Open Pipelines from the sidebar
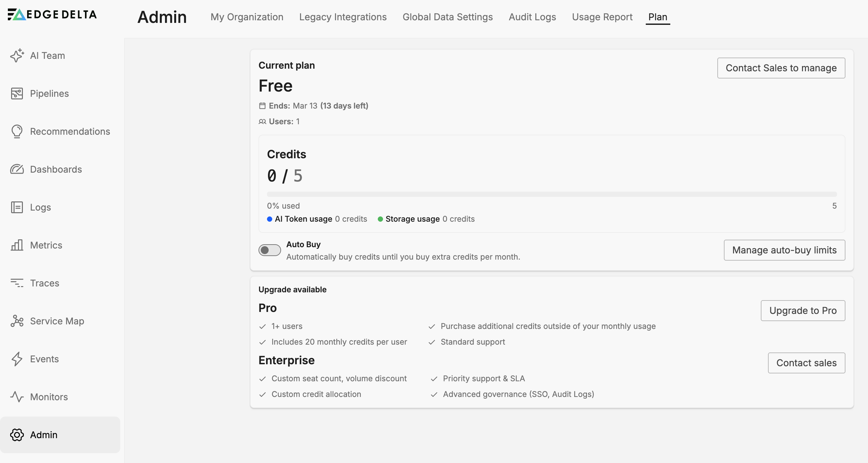Image resolution: width=868 pixels, height=463 pixels. (17, 94)
